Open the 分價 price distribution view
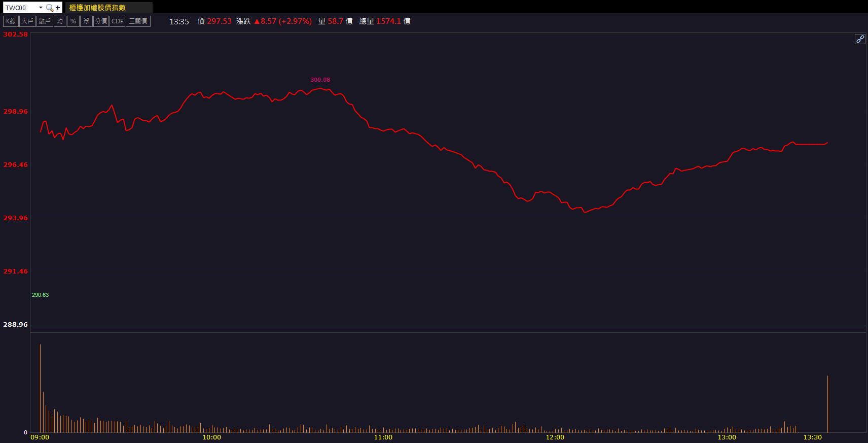 click(x=101, y=21)
